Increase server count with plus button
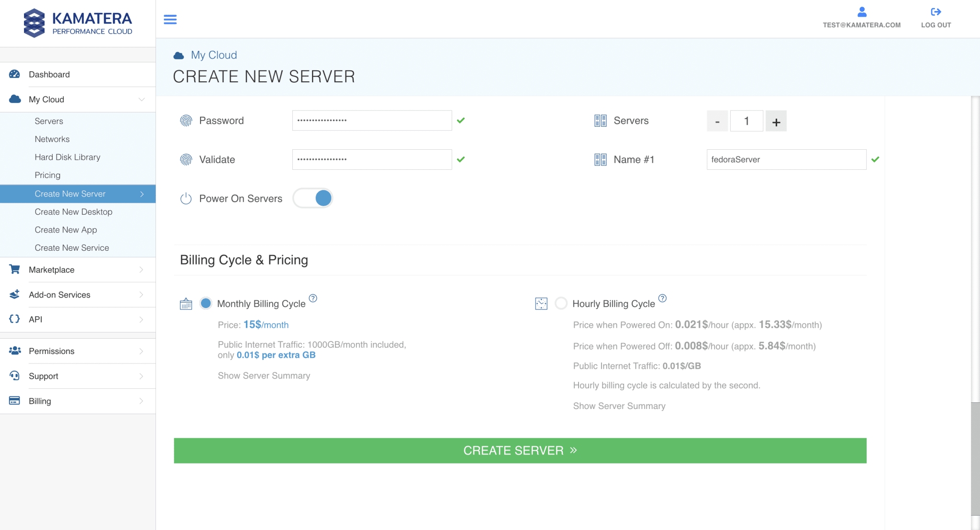 click(776, 121)
